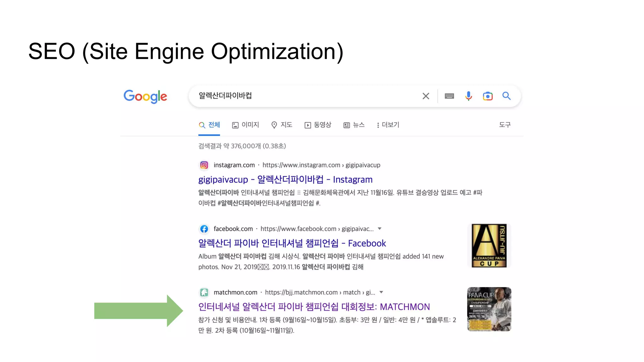Expand the matchmon.com result options arrow
The height and width of the screenshot is (362, 644).
click(x=381, y=292)
